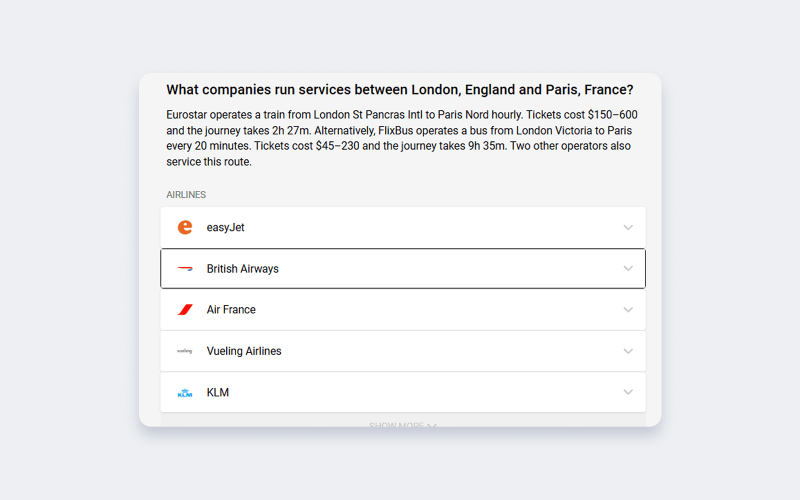Select the British Airways name label

point(243,269)
